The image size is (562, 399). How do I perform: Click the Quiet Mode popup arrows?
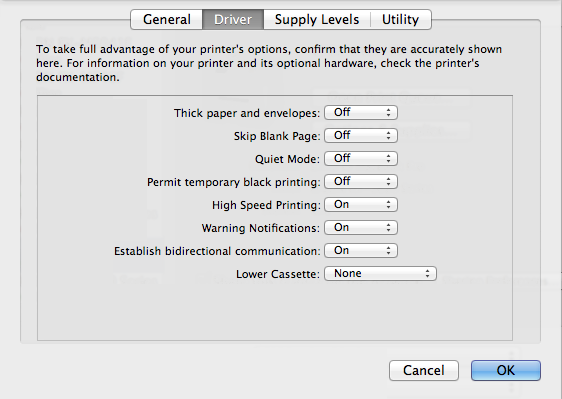(388, 158)
